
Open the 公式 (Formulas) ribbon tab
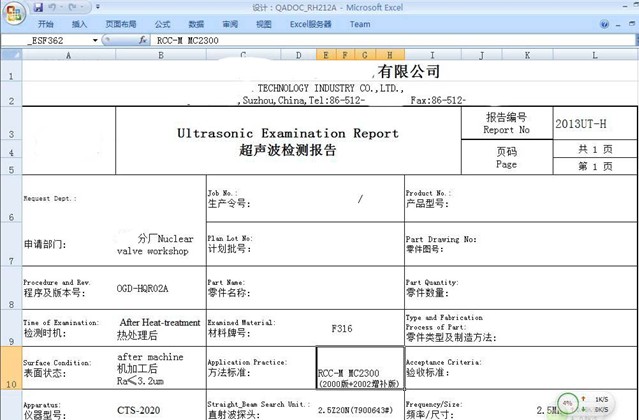tap(162, 24)
